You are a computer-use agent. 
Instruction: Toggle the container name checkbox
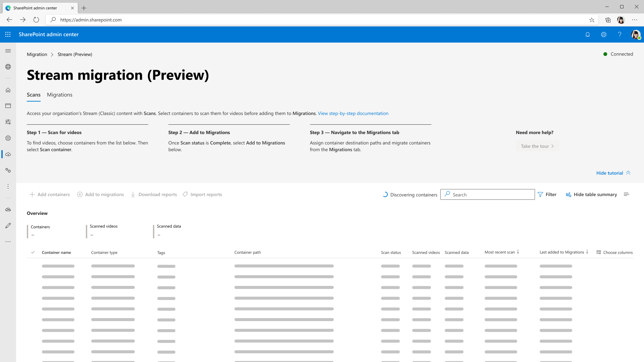click(33, 252)
